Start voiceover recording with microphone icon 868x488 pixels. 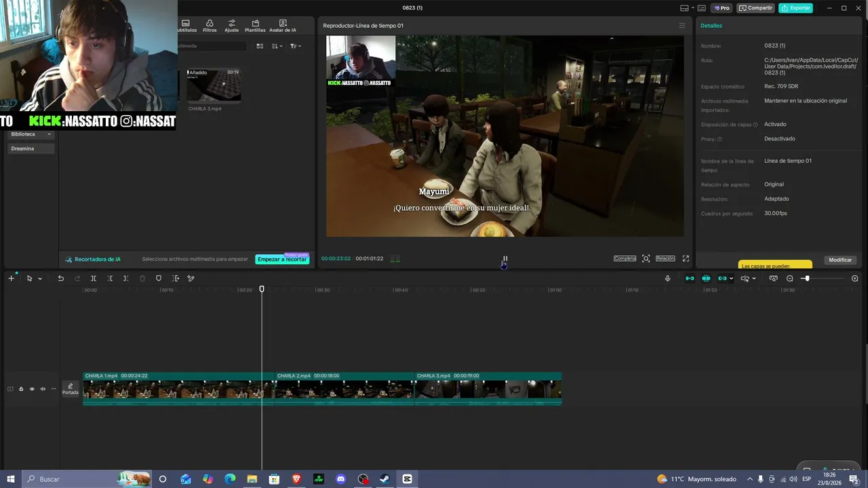coord(667,279)
